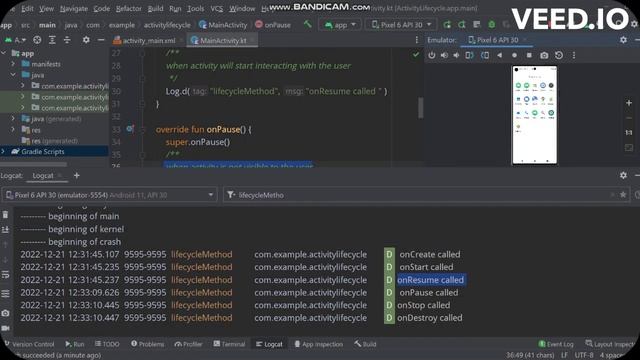Image resolution: width=640 pixels, height=360 pixels.
Task: Take emulator screenshot with camera icon
Action: tap(544, 55)
